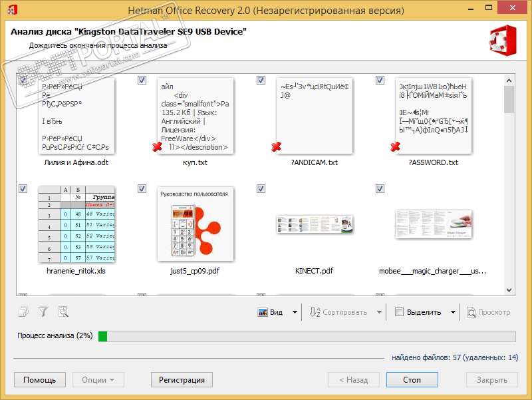
Task: Close the window with title bar X
Action: pos(512,8)
